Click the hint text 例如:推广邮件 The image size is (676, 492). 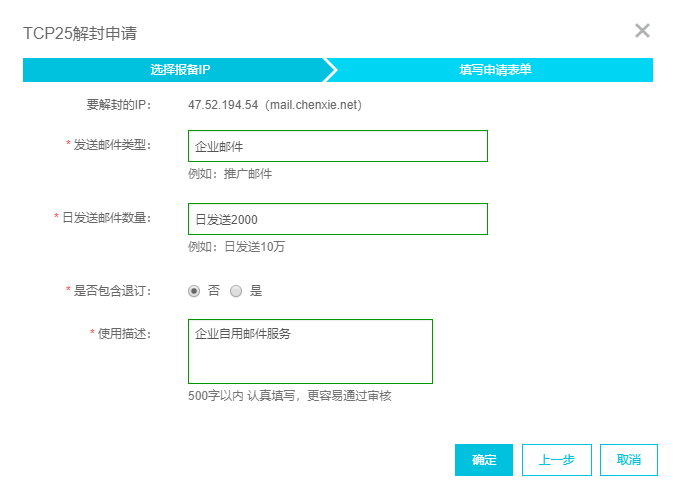pyautogui.click(x=230, y=174)
